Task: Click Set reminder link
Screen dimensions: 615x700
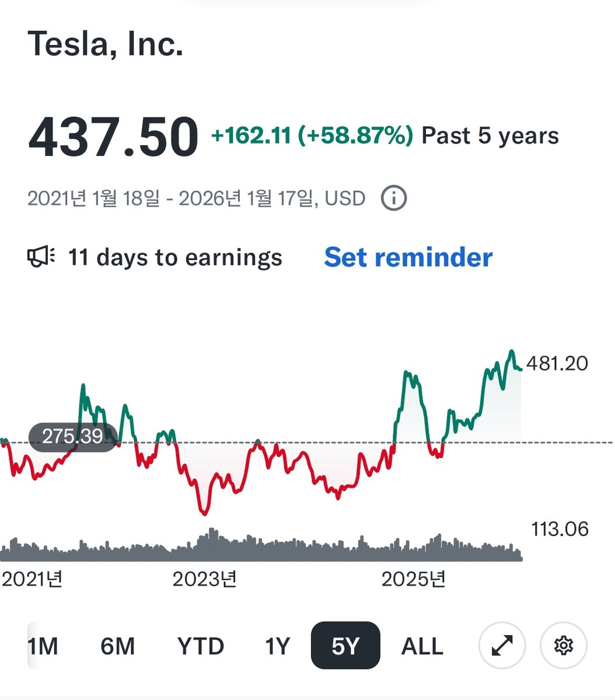Action: click(x=408, y=257)
